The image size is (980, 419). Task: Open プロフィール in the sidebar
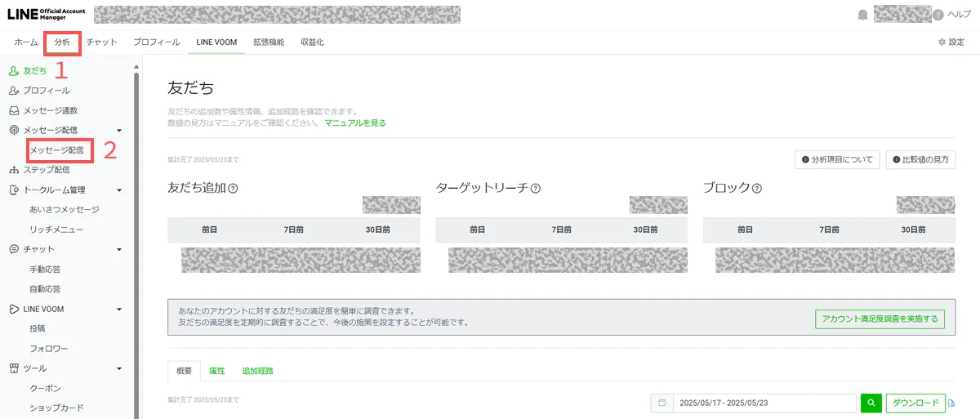(x=47, y=91)
